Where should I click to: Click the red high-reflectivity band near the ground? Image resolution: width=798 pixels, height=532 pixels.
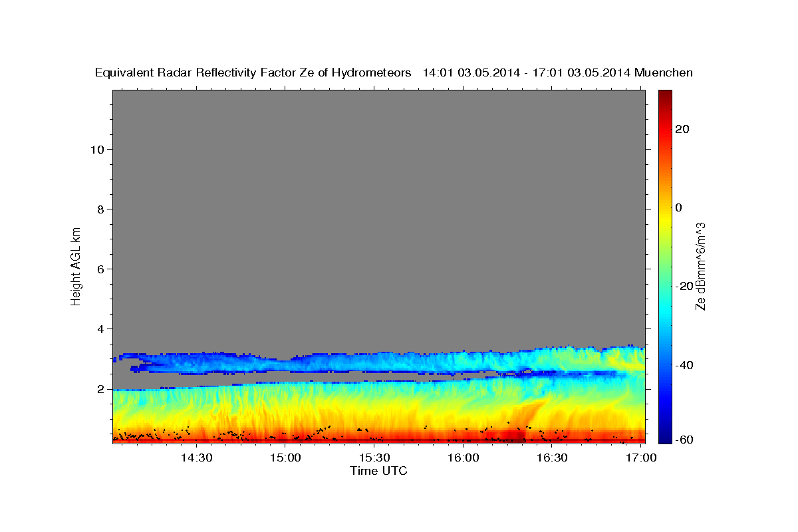click(x=379, y=436)
